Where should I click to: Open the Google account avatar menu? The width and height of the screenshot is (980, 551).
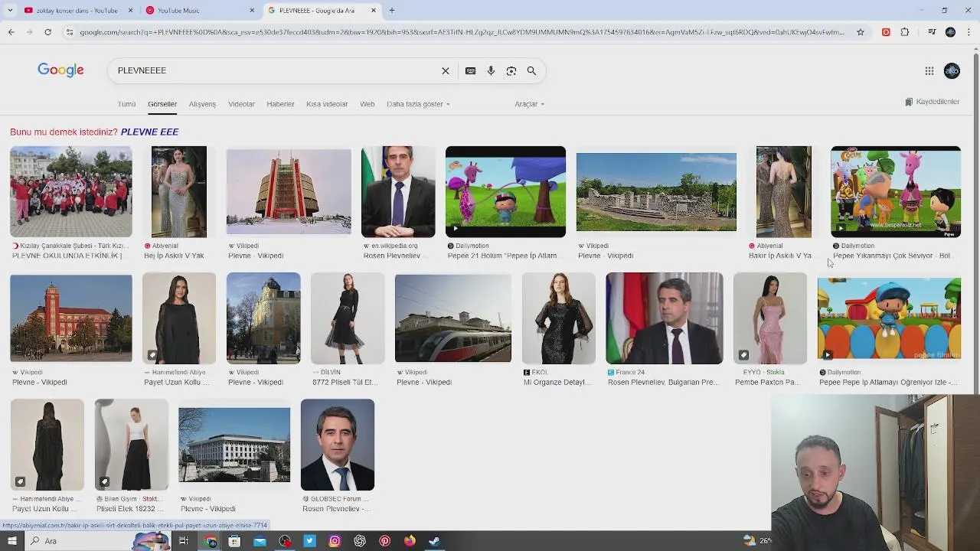[952, 70]
